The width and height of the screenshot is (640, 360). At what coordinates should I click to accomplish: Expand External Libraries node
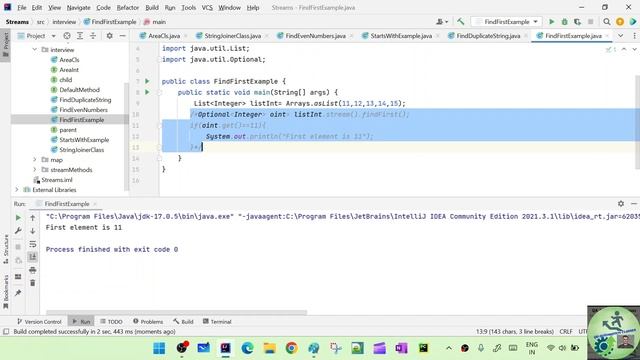point(17,190)
